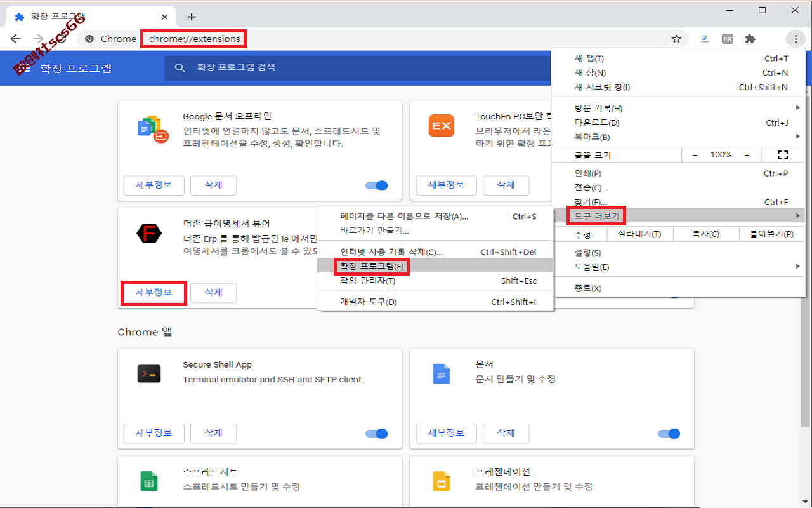Click the blue Docs app icon

tap(442, 374)
